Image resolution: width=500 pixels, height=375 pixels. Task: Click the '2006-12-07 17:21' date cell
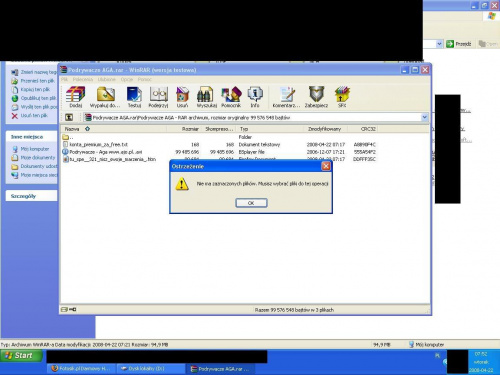pos(326,152)
